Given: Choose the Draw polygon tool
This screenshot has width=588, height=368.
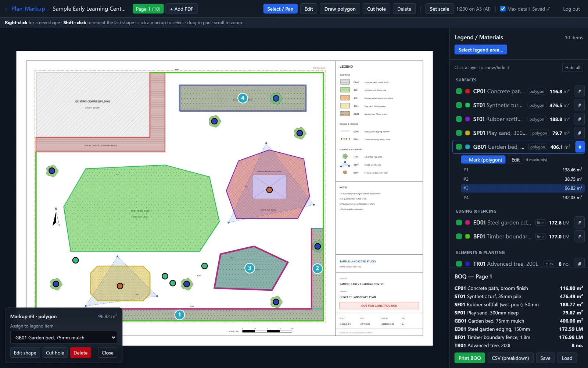Looking at the screenshot, I should (x=340, y=9).
